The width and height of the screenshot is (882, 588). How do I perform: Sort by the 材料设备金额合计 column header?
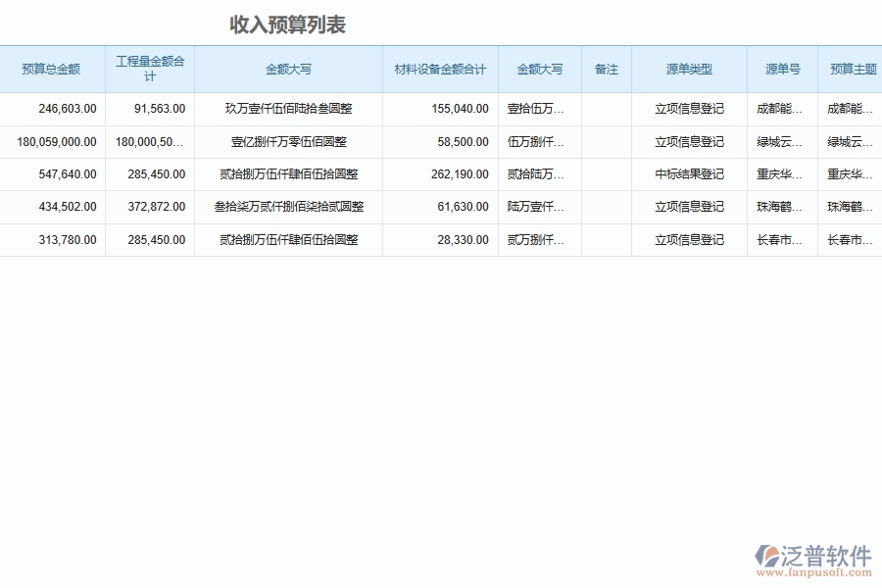438,70
